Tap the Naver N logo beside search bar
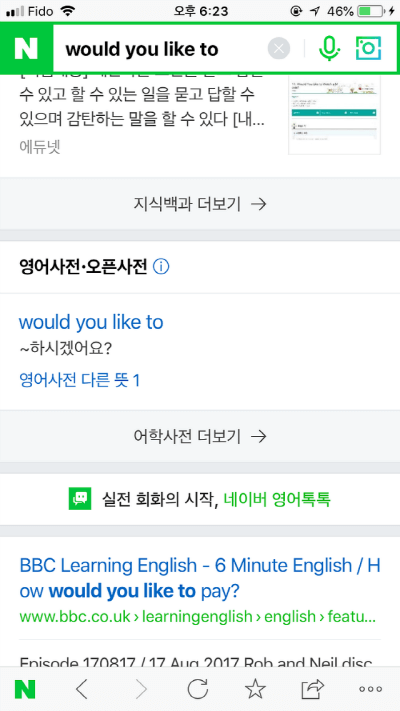This screenshot has height=711, width=400. coord(26,48)
